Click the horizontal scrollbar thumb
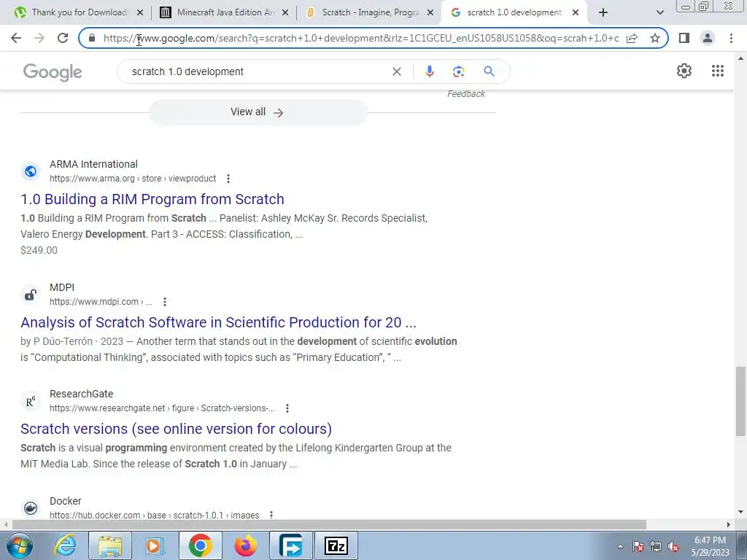This screenshot has width=747, height=560. click(x=329, y=524)
